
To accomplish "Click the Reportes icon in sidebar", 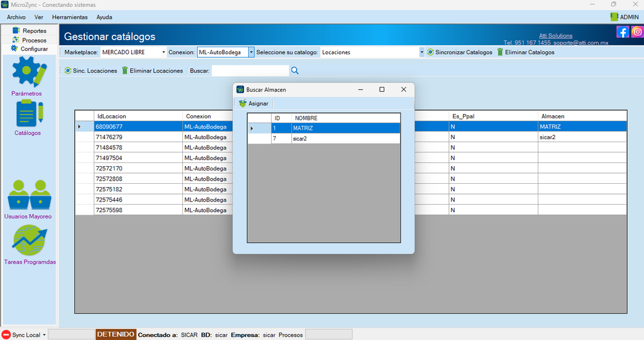I will pos(16,30).
